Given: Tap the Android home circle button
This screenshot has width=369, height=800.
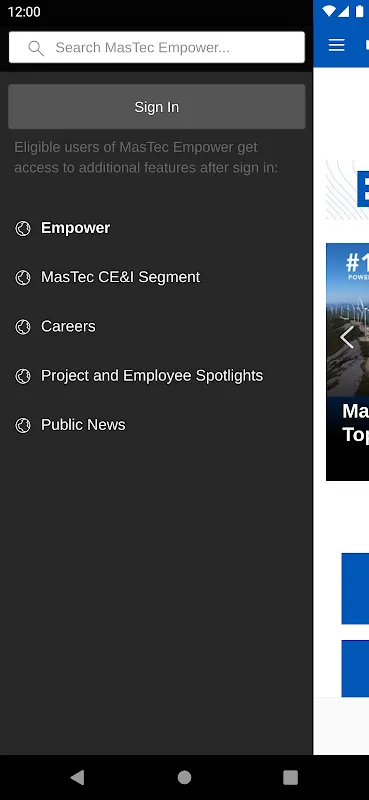Looking at the screenshot, I should [184, 777].
